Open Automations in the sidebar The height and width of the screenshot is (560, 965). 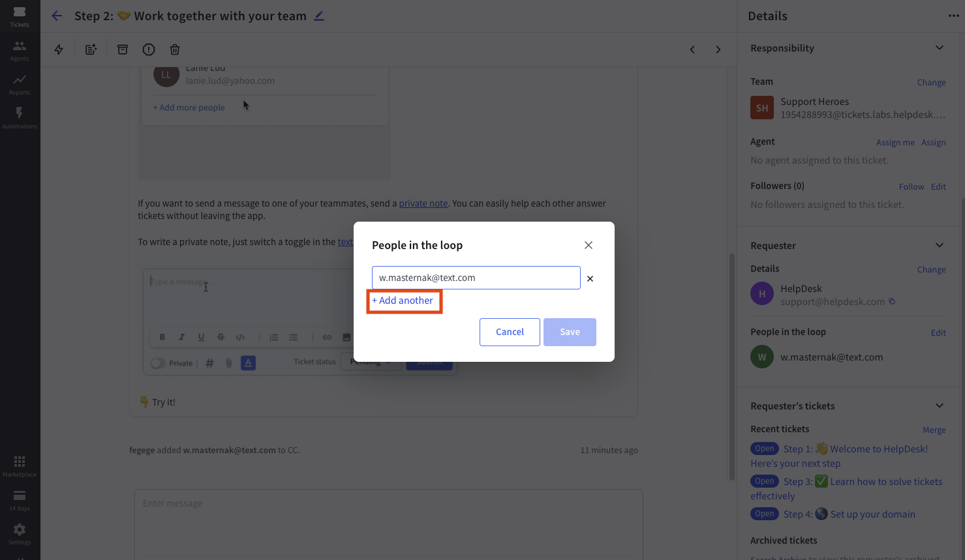pyautogui.click(x=20, y=117)
